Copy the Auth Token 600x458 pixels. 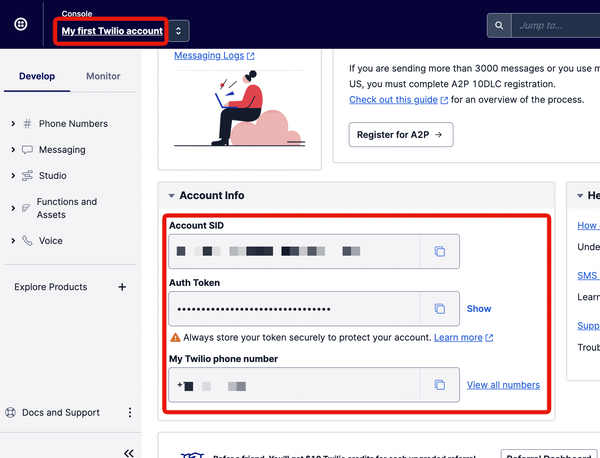coord(439,308)
